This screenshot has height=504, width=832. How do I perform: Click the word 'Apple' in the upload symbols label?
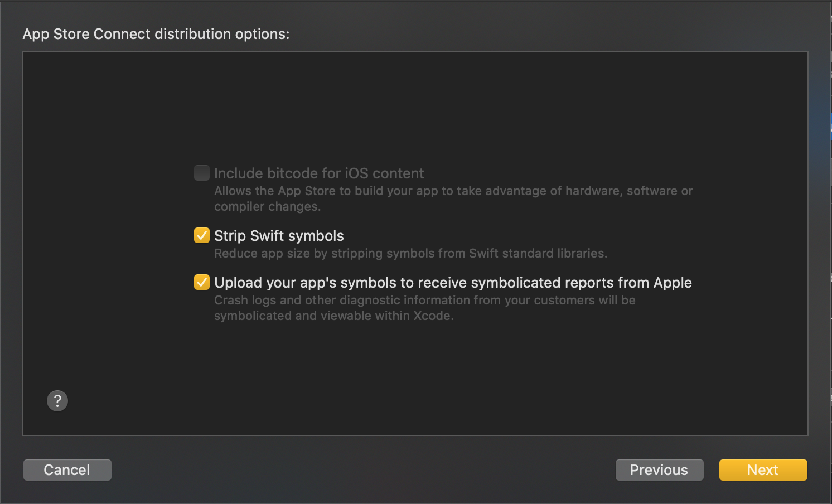tap(673, 283)
